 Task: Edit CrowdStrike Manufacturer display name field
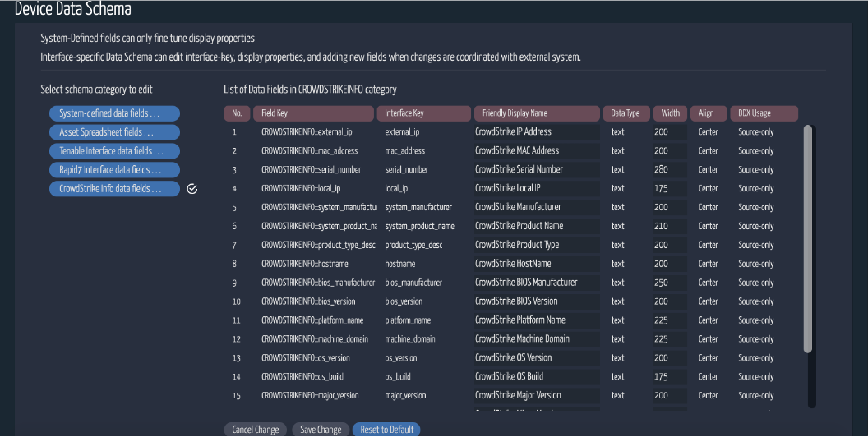coord(537,208)
